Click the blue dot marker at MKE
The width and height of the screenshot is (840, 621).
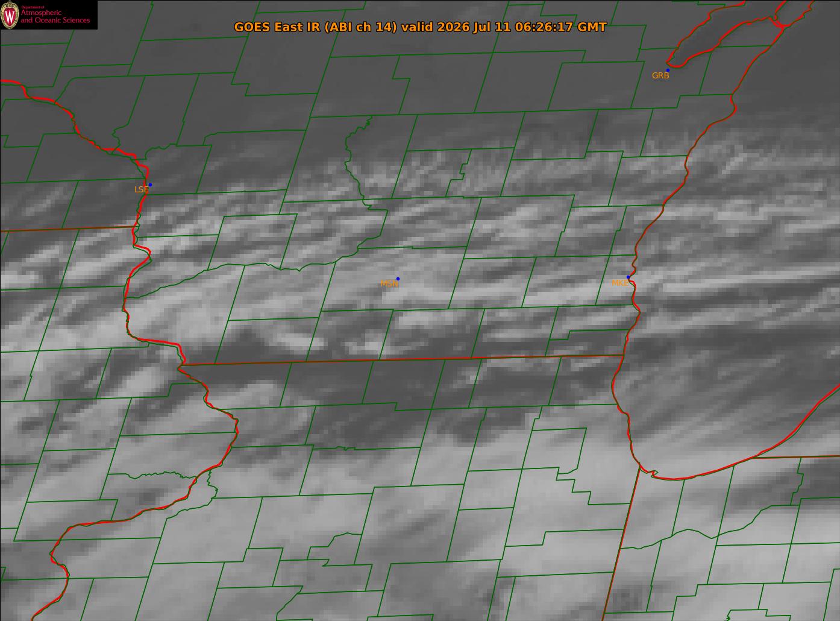point(628,277)
